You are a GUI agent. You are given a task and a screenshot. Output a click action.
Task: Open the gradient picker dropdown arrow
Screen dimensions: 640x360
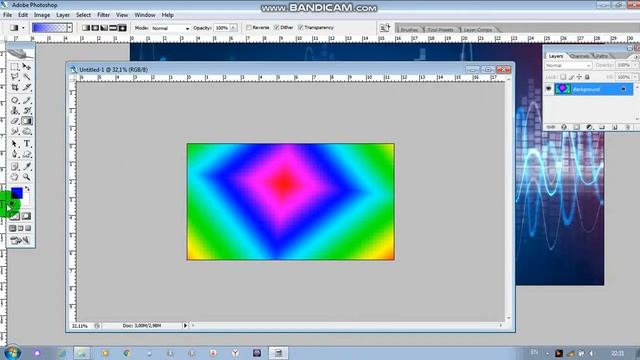click(x=70, y=28)
